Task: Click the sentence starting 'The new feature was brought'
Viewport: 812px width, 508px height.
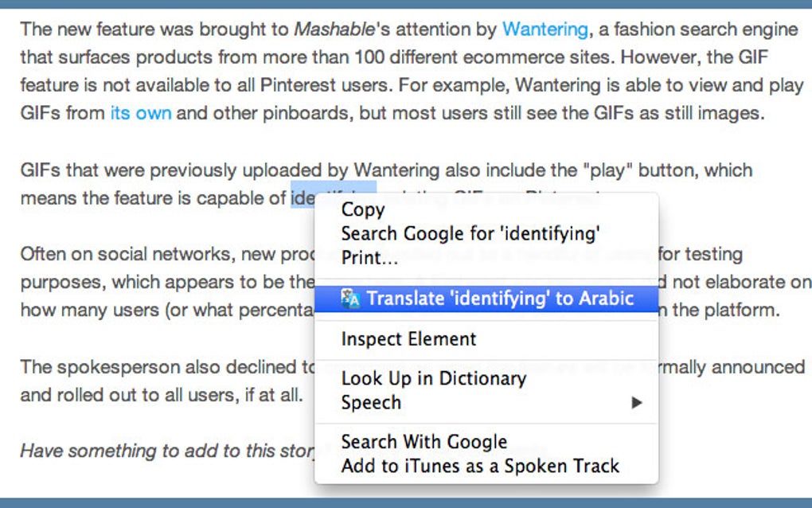Action: coord(159,30)
